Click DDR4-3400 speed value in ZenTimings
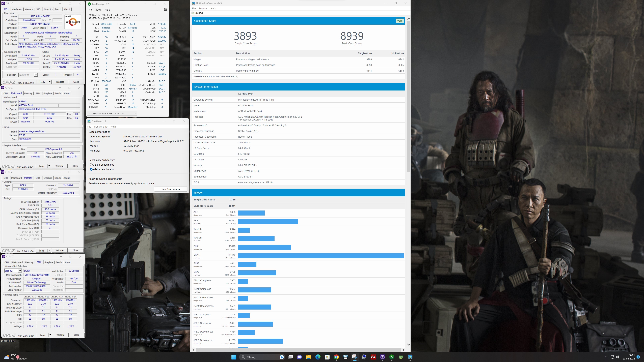Image resolution: width=644 pixels, height=362 pixels. pyautogui.click(x=106, y=24)
